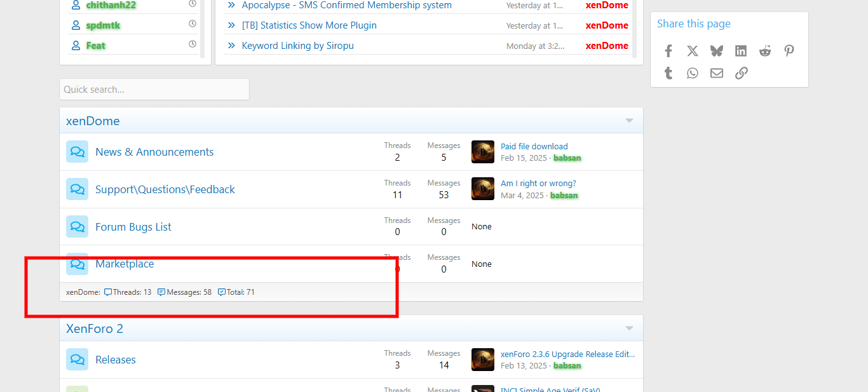Click arrow icon before [TB] Statistics Show More
868x392 pixels.
(231, 25)
